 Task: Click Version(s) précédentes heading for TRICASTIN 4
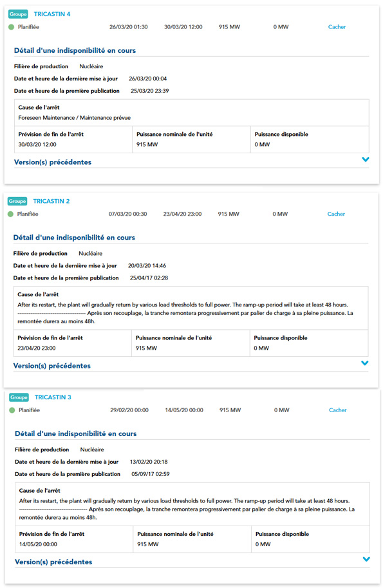[x=53, y=162]
